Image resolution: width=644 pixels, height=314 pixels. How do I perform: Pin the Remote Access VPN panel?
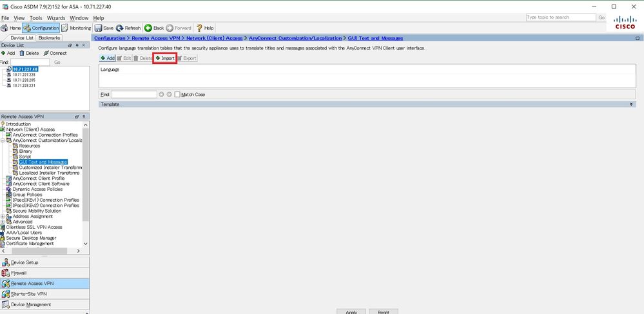click(x=84, y=116)
